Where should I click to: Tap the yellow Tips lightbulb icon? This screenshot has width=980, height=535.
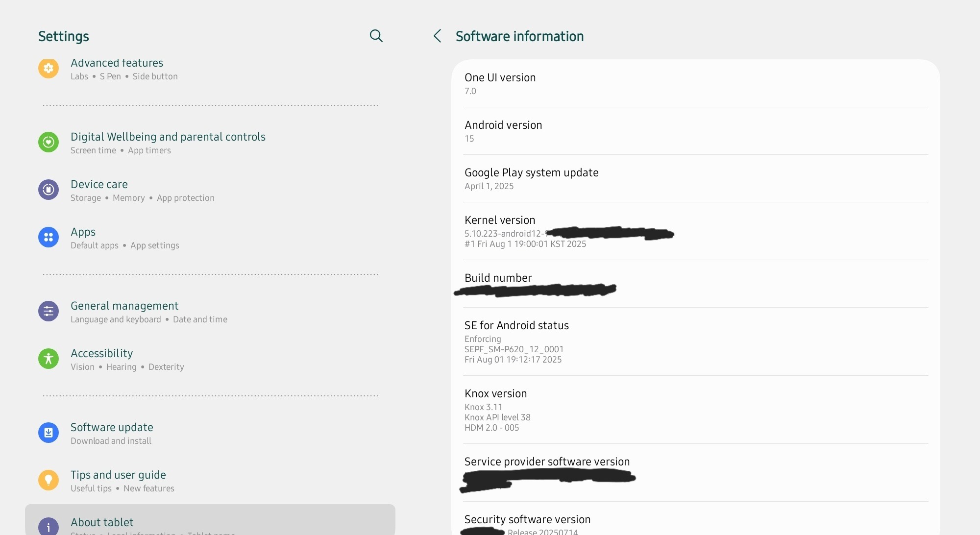point(49,480)
